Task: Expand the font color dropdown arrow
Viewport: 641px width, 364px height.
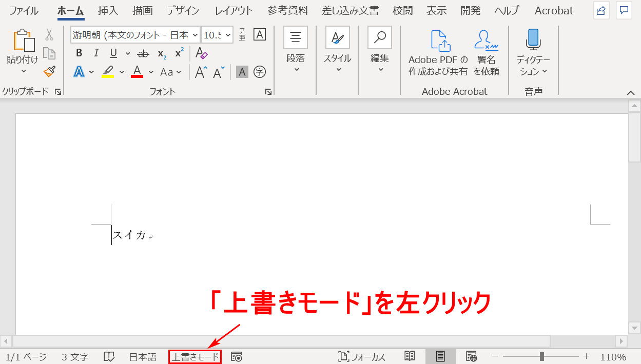Action: (151, 72)
